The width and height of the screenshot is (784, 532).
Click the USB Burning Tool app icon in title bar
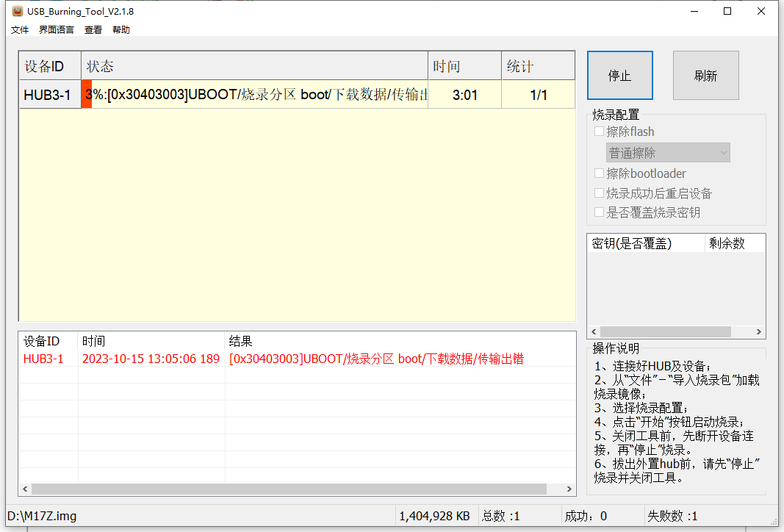pyautogui.click(x=18, y=11)
